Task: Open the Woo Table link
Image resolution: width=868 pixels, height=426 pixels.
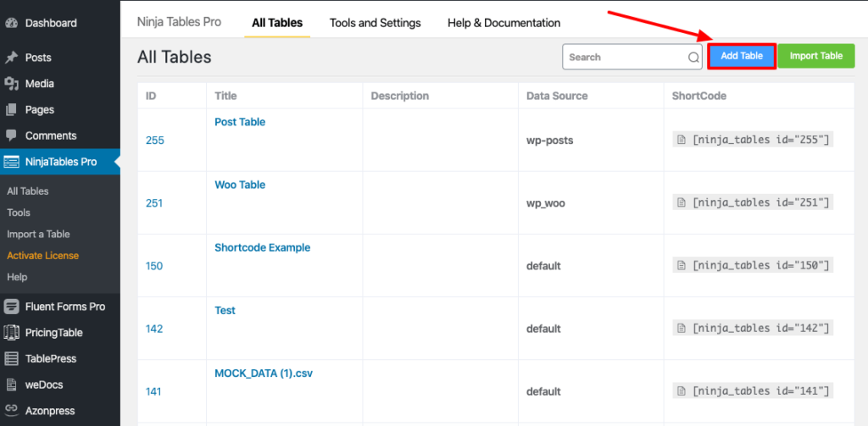Action: coord(240,185)
